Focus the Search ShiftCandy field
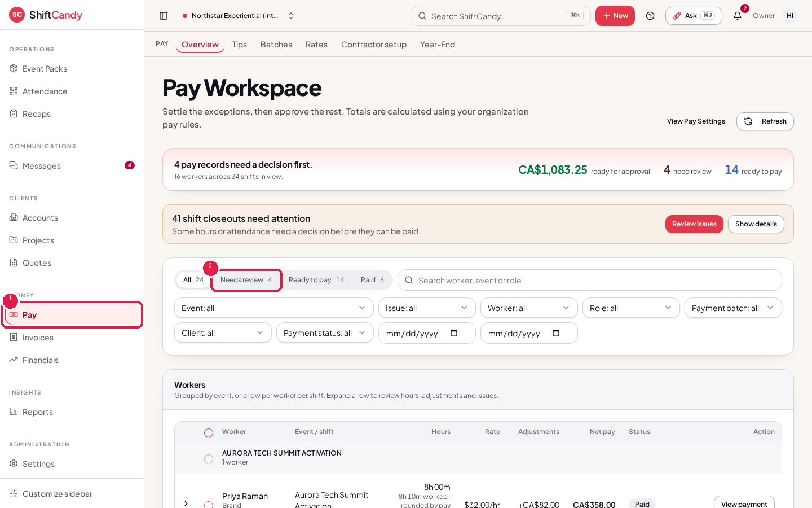Screen dimensions: 812x508 point(501,16)
